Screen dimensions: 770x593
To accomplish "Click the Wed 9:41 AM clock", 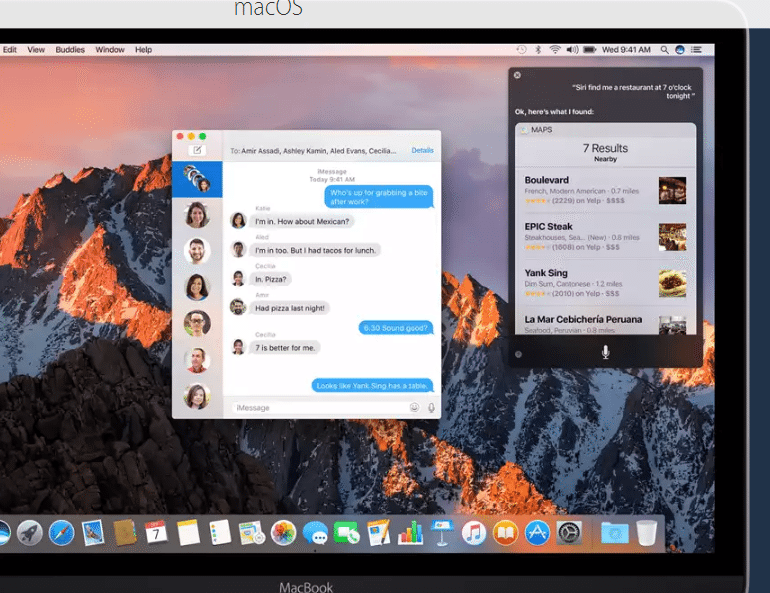I will click(626, 50).
